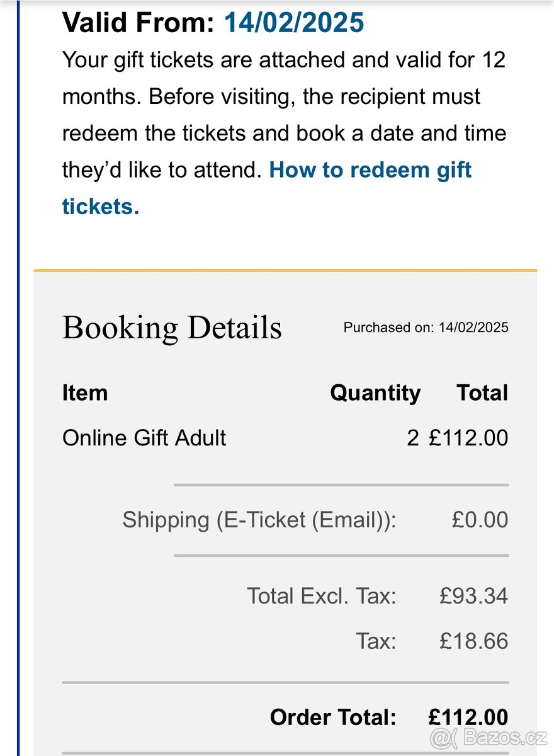Click the Quantity column header
The image size is (554, 756).
click(375, 393)
